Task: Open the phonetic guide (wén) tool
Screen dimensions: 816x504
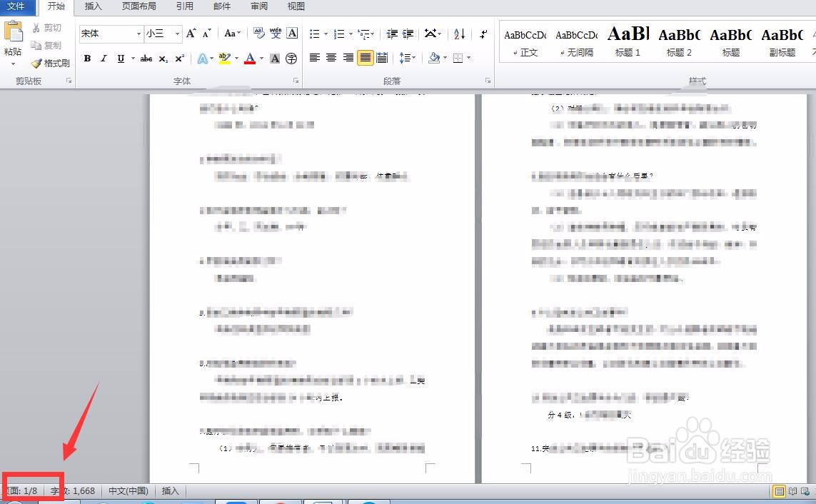Action: coord(276,34)
